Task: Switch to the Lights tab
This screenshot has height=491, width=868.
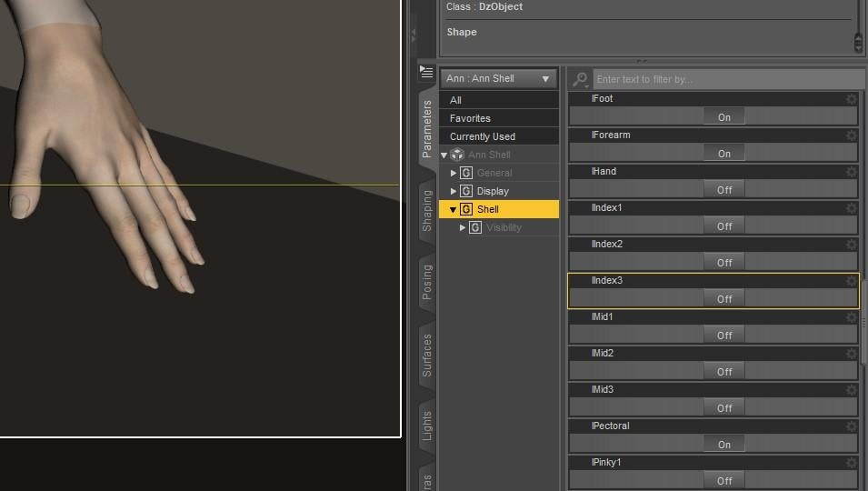Action: (427, 426)
